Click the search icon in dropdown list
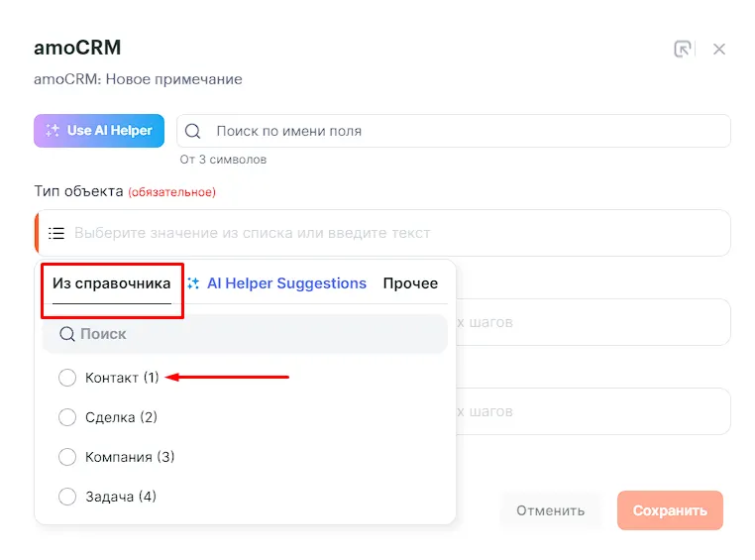 tap(67, 335)
